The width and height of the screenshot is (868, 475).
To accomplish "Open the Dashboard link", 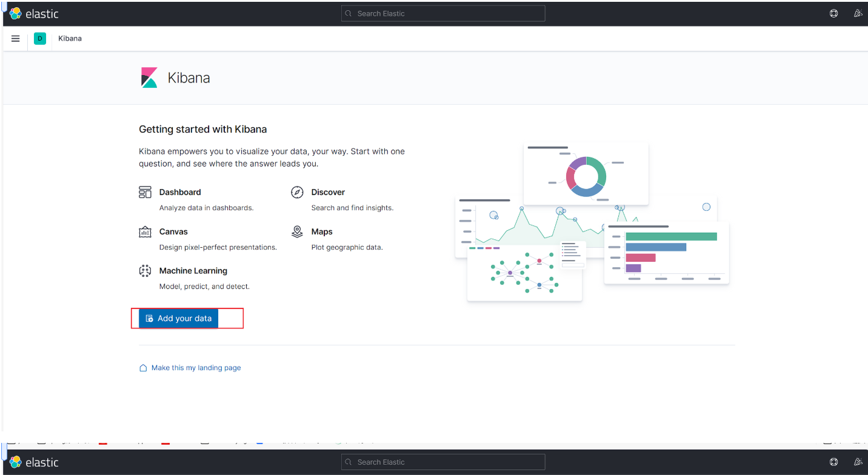I will click(x=180, y=192).
